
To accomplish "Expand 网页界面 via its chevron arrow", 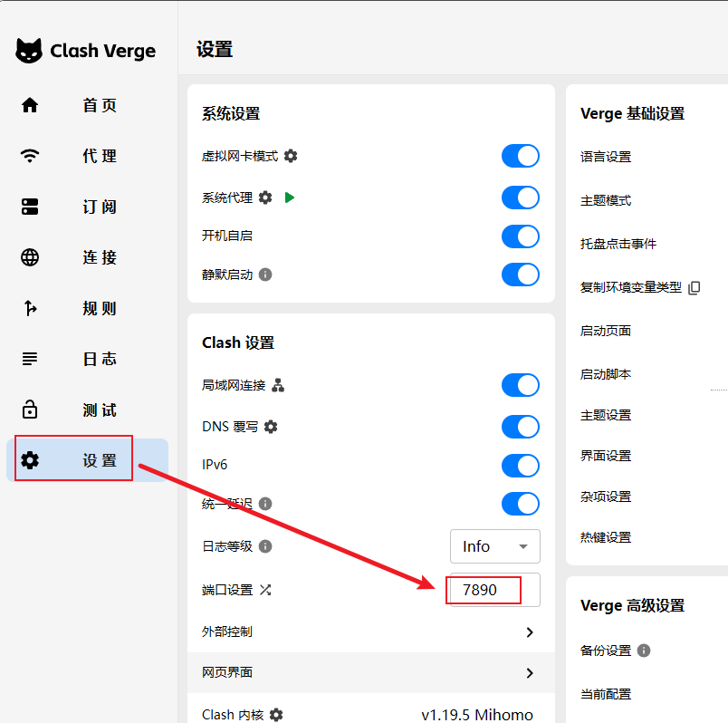I will point(530,673).
